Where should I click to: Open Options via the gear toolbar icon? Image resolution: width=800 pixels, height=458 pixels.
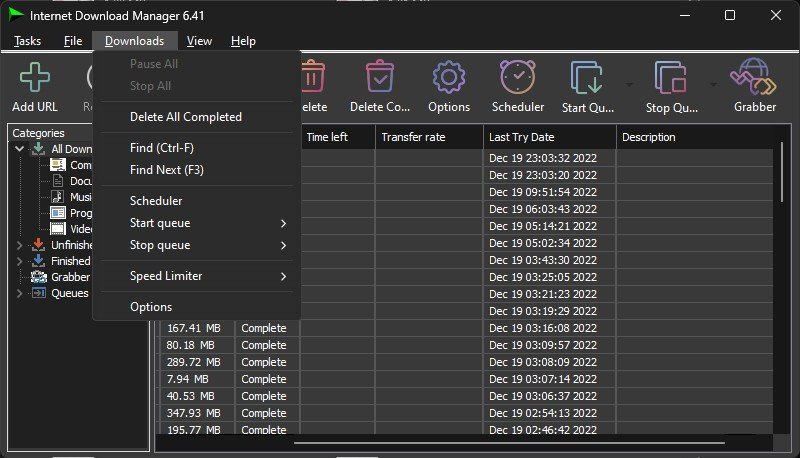[x=448, y=78]
